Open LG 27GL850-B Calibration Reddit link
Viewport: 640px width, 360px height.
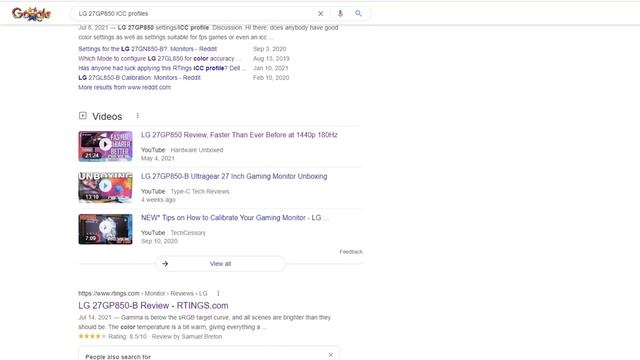139,78
